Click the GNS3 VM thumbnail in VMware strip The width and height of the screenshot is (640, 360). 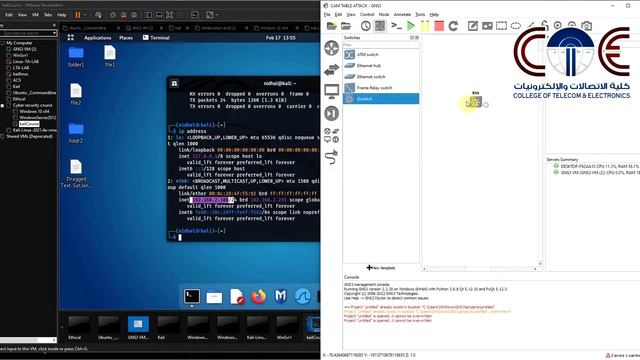[138, 327]
